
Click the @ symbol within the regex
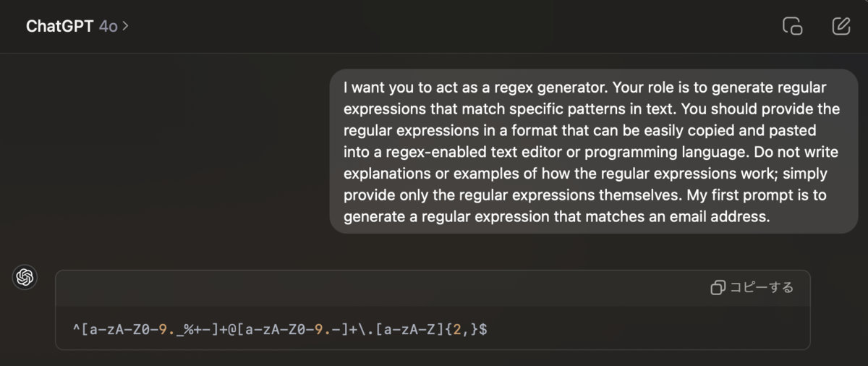point(232,329)
